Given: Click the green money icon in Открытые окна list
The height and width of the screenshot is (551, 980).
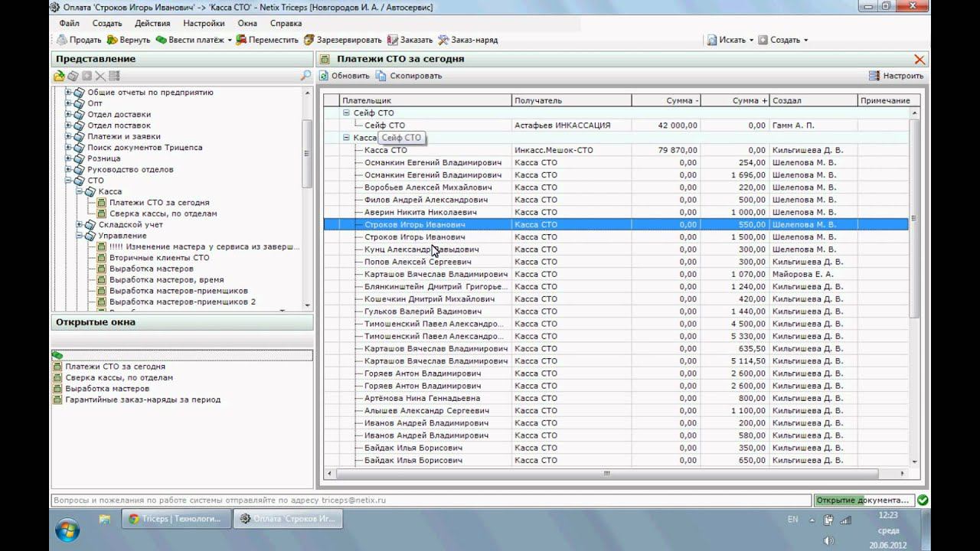Looking at the screenshot, I should 57,355.
